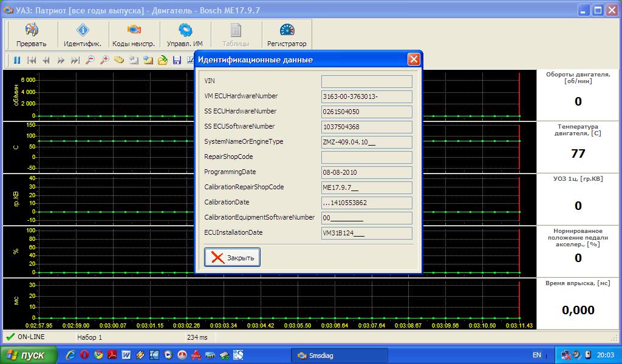Click the RepairShopCode label
The image size is (622, 364).
point(228,157)
